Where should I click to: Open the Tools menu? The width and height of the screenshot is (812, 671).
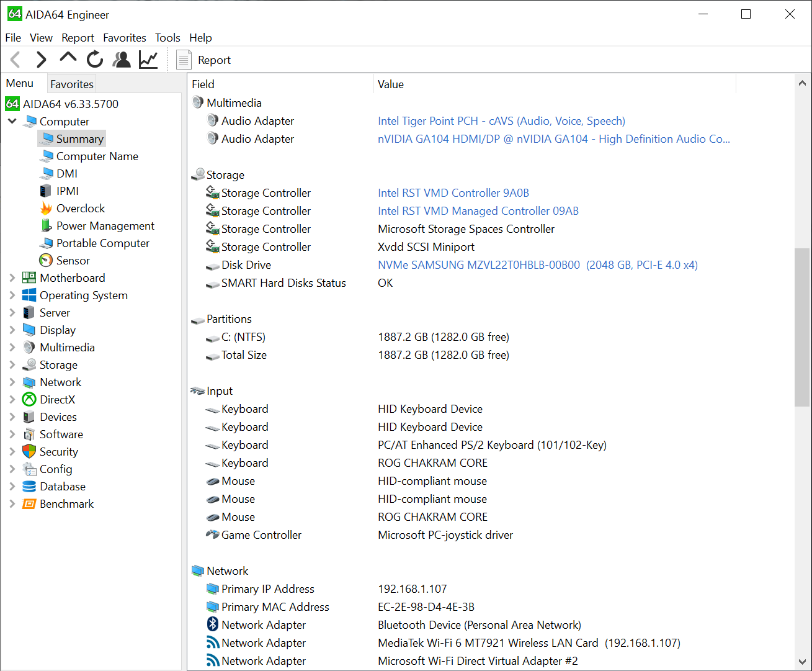pyautogui.click(x=167, y=38)
